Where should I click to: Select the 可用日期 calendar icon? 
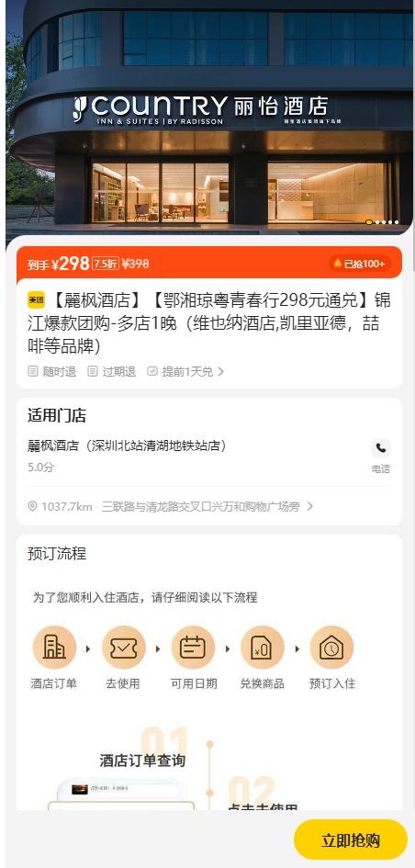[x=193, y=648]
